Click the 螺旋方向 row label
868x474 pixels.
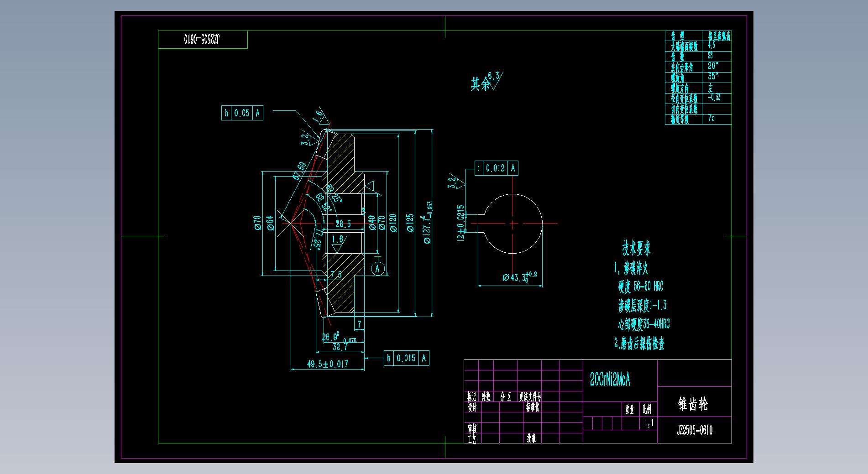point(680,88)
